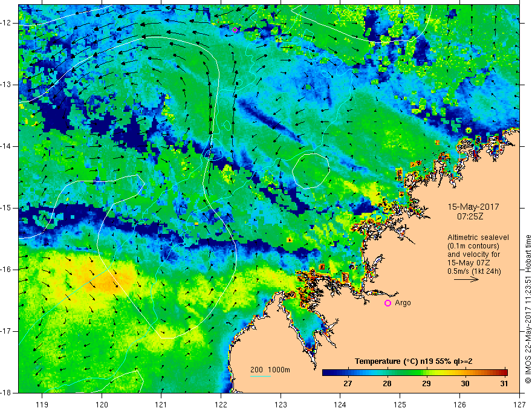Click the magenta Argo marker circle on land

pos(388,303)
